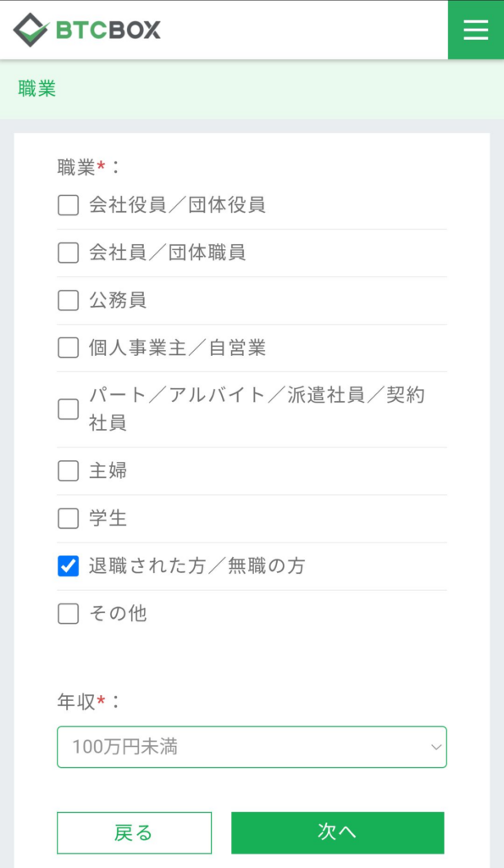
Task: Check 学生 checkbox
Action: click(68, 518)
